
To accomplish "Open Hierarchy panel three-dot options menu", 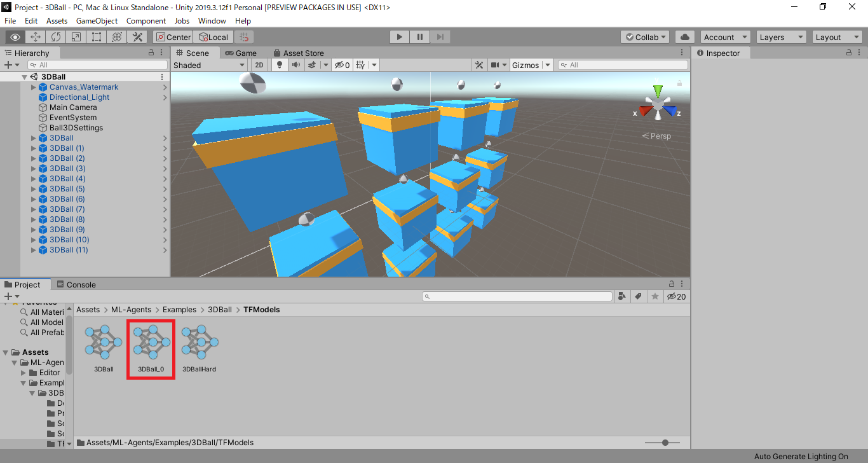I will (x=162, y=53).
